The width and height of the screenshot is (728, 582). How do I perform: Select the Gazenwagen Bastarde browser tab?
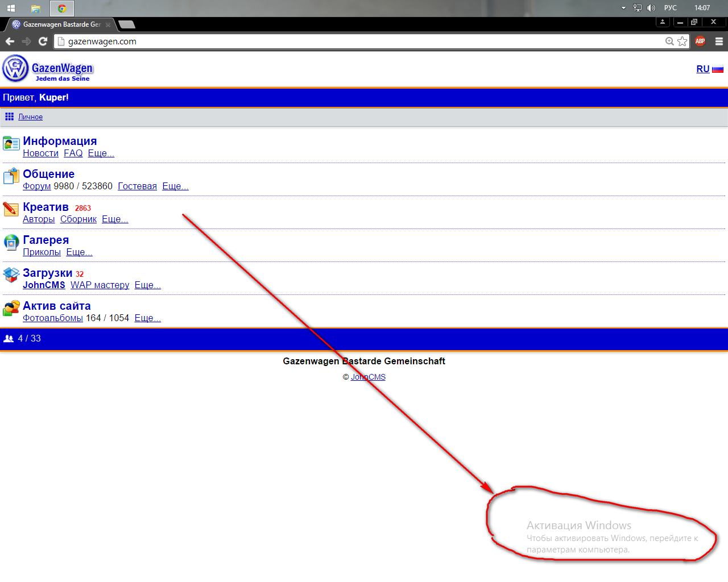point(61,24)
